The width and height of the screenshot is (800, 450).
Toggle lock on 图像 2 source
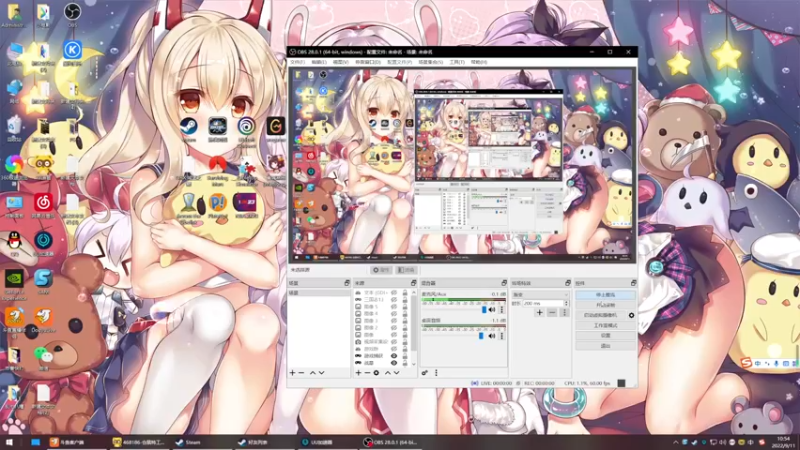click(x=405, y=328)
